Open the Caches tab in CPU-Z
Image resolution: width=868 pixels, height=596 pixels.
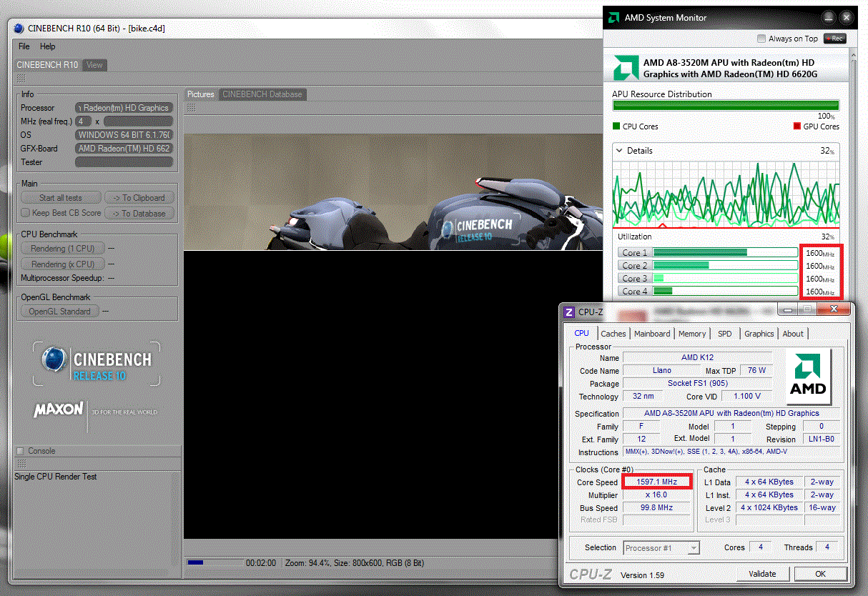[x=613, y=334]
